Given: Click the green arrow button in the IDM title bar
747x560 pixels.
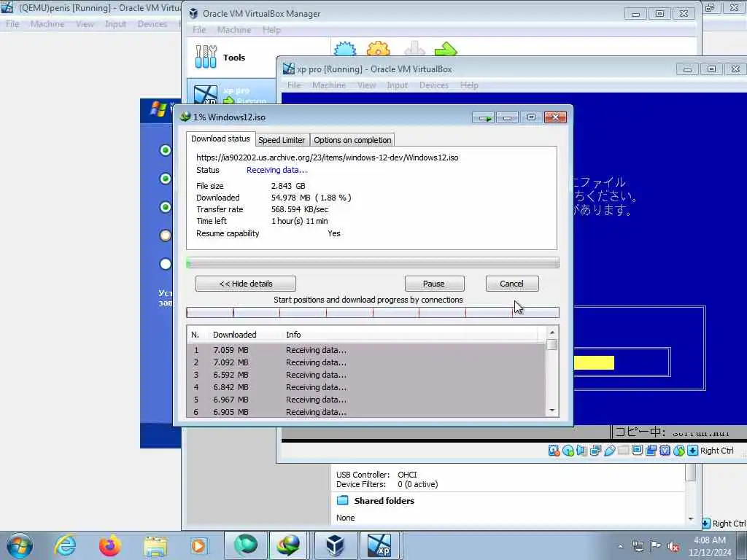Looking at the screenshot, I should 484,117.
